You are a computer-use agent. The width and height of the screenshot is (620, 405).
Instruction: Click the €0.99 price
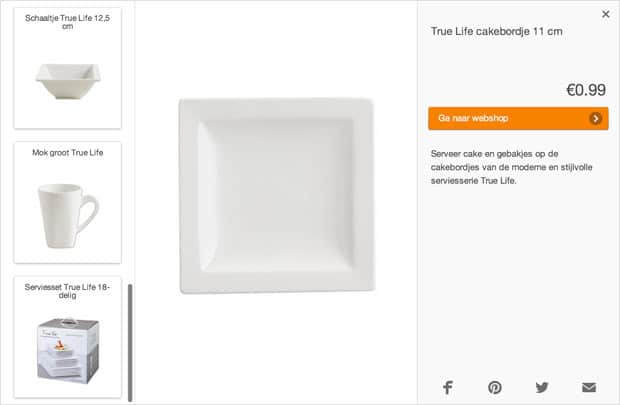(586, 90)
